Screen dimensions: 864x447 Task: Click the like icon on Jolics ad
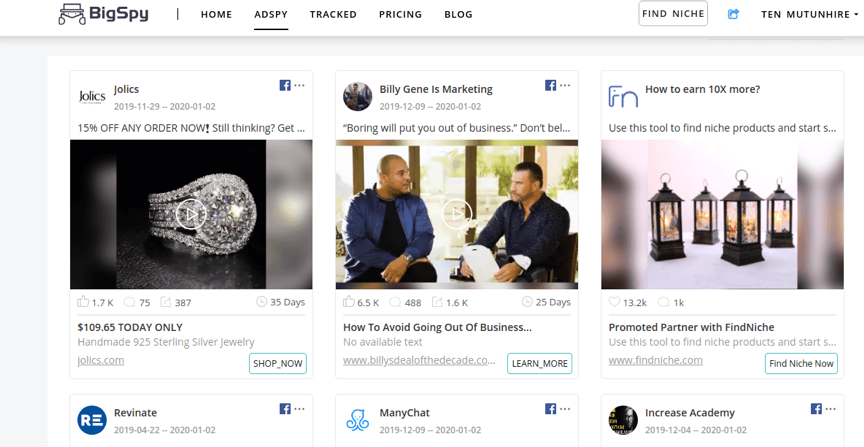tap(83, 302)
